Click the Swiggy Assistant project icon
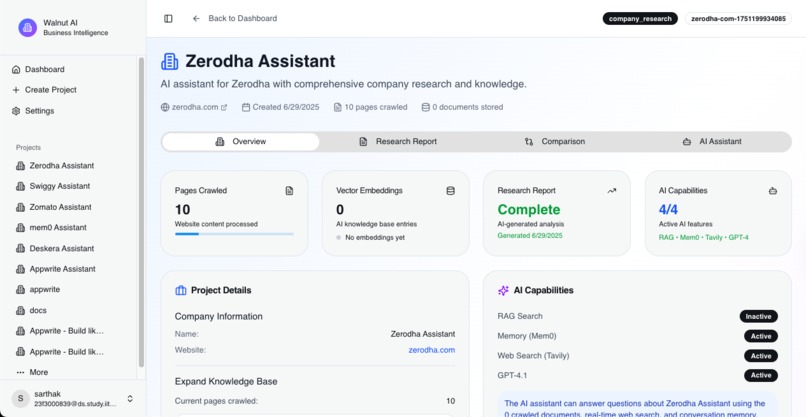The width and height of the screenshot is (806, 417). coord(20,186)
